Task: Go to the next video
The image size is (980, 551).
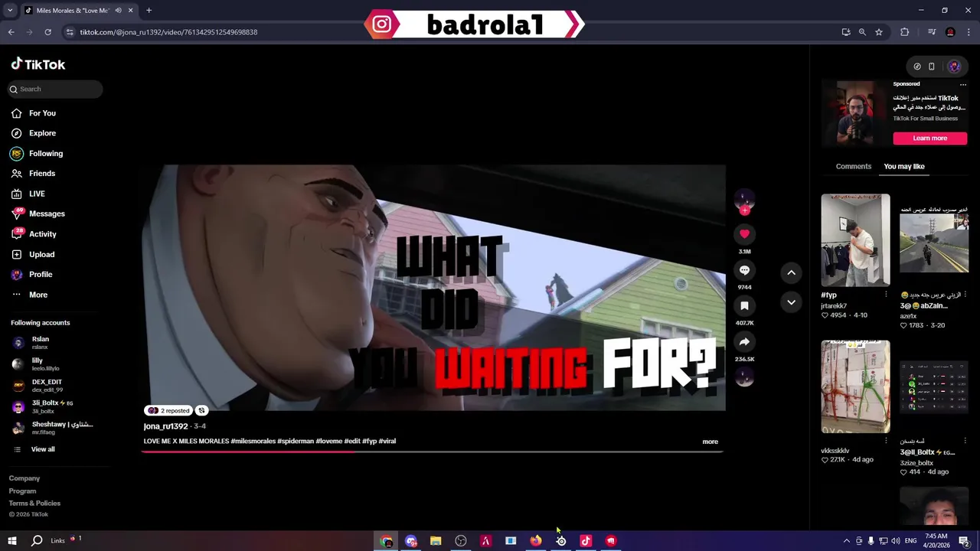Action: pos(792,302)
